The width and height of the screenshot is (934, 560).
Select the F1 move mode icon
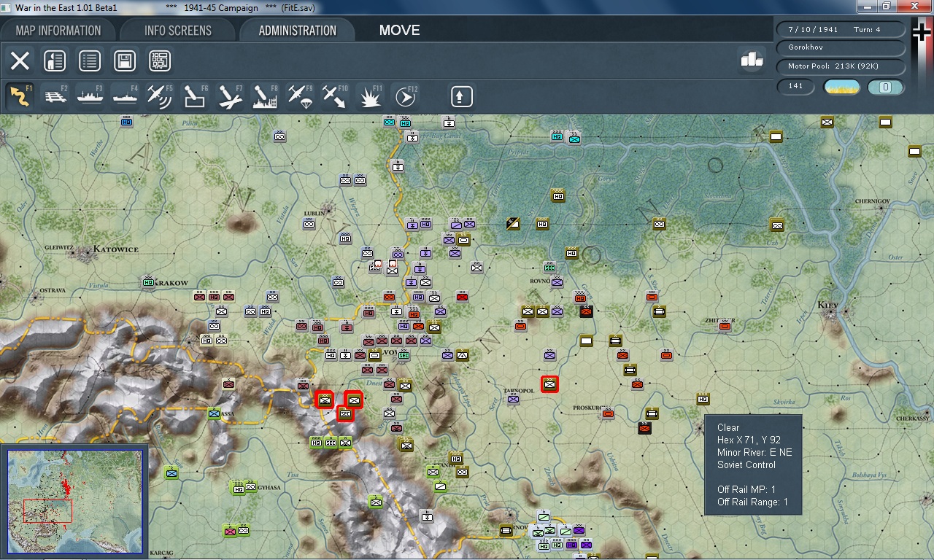coord(20,96)
